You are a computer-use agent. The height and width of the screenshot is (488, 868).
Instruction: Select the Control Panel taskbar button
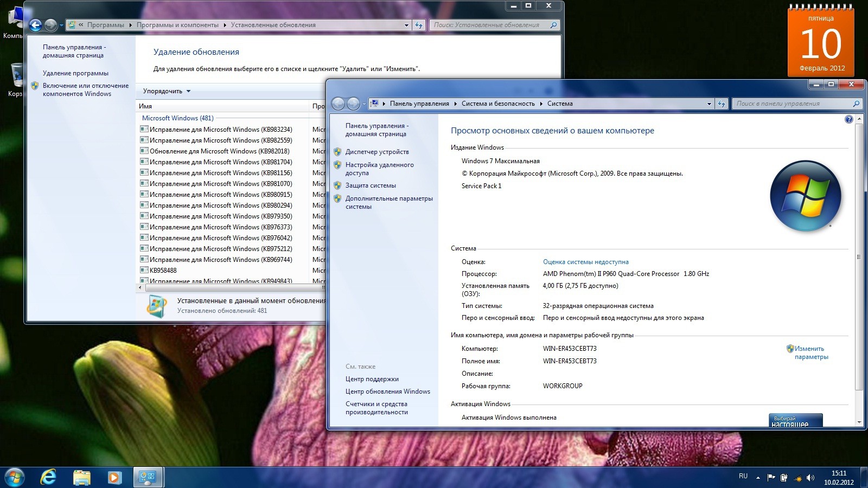coord(148,478)
